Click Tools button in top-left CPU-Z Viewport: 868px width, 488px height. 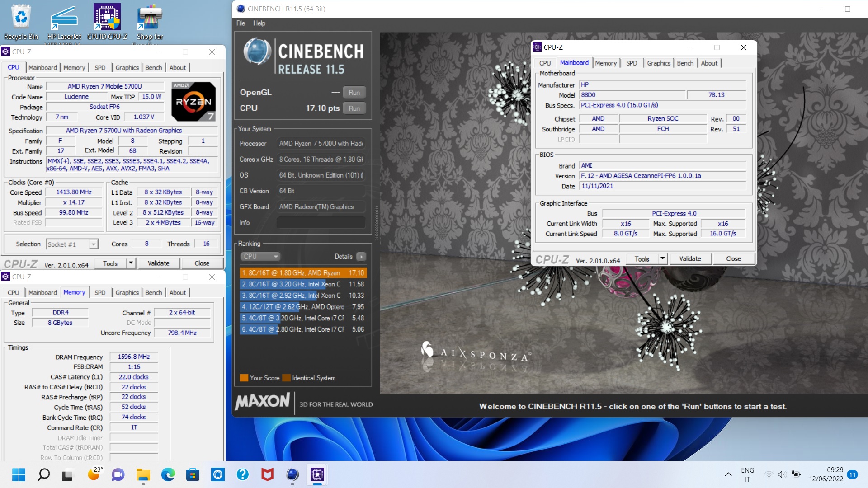[110, 263]
